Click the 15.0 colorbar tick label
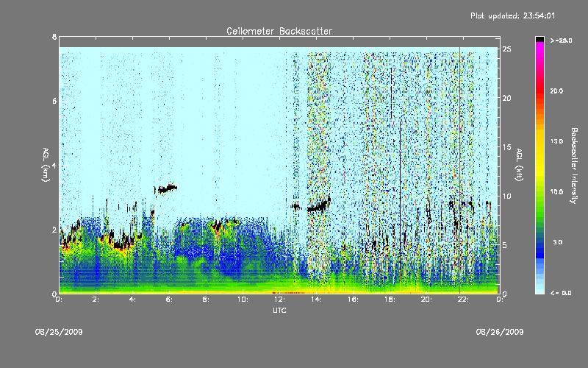588x368 pixels. pyautogui.click(x=556, y=141)
